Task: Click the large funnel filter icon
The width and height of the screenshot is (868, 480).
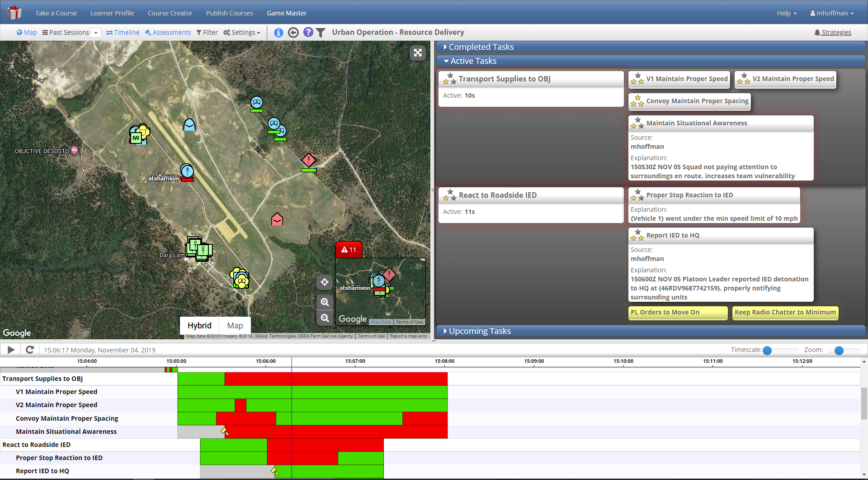Action: (321, 33)
